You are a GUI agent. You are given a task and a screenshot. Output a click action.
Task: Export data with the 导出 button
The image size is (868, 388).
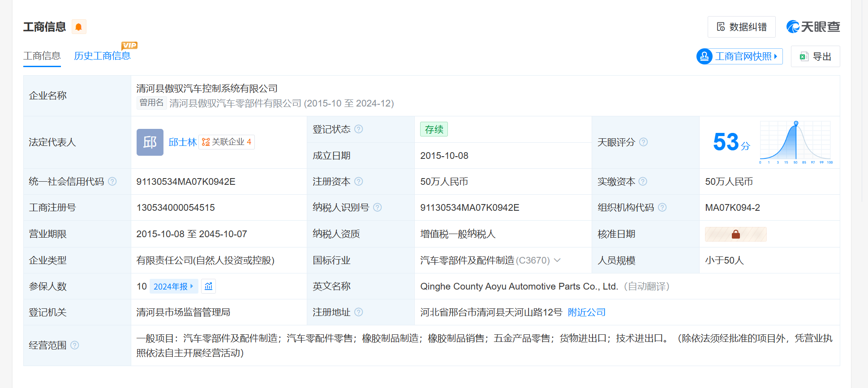pos(815,56)
